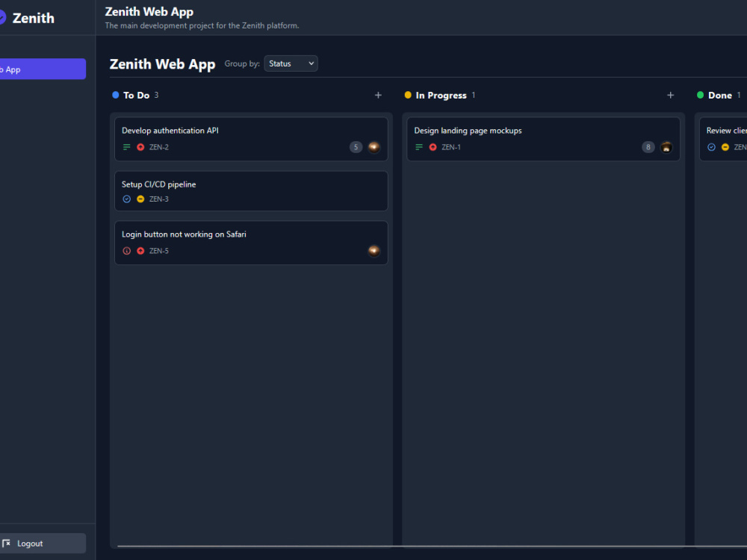Click the Logout button
Image resolution: width=747 pixels, height=560 pixels.
tap(43, 544)
